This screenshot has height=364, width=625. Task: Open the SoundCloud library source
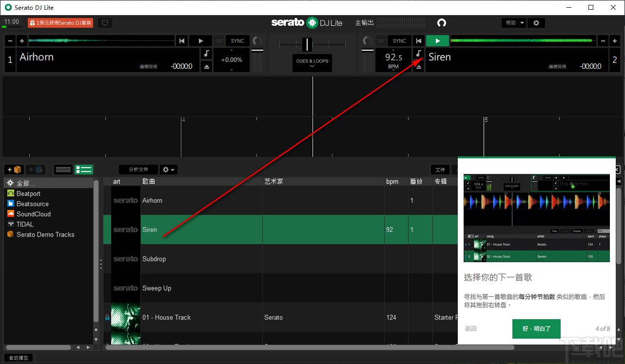[x=33, y=214]
